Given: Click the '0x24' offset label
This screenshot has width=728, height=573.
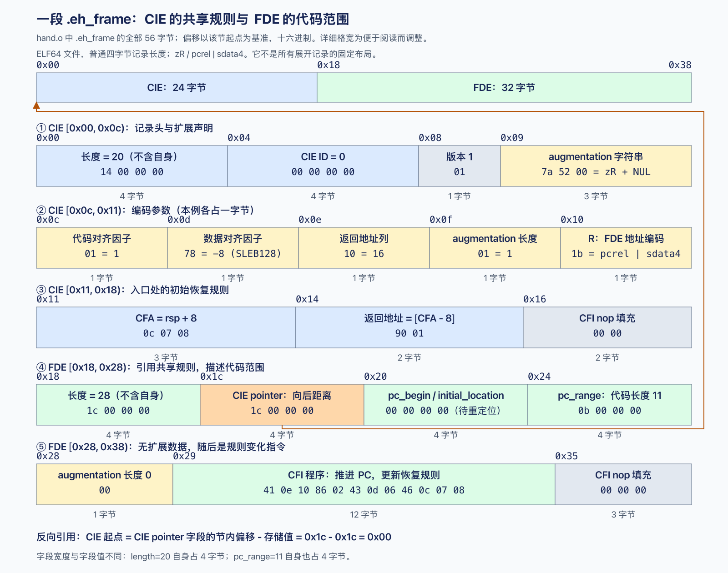Looking at the screenshot, I should click(x=539, y=377).
